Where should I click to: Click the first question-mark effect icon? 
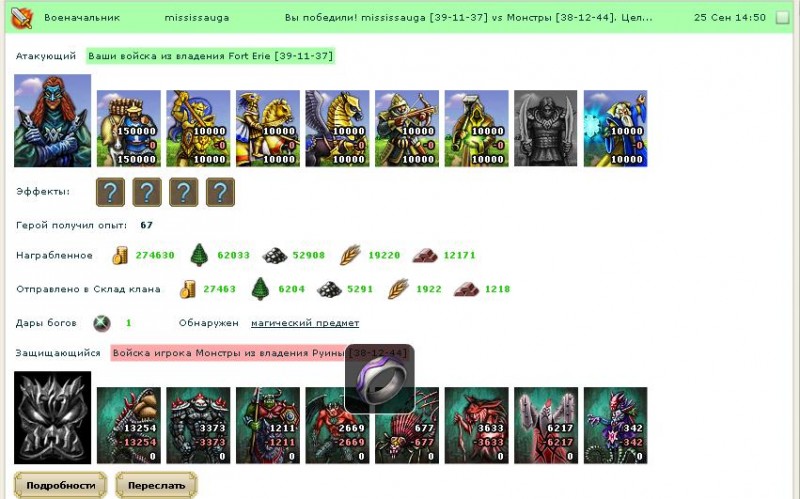[110, 192]
